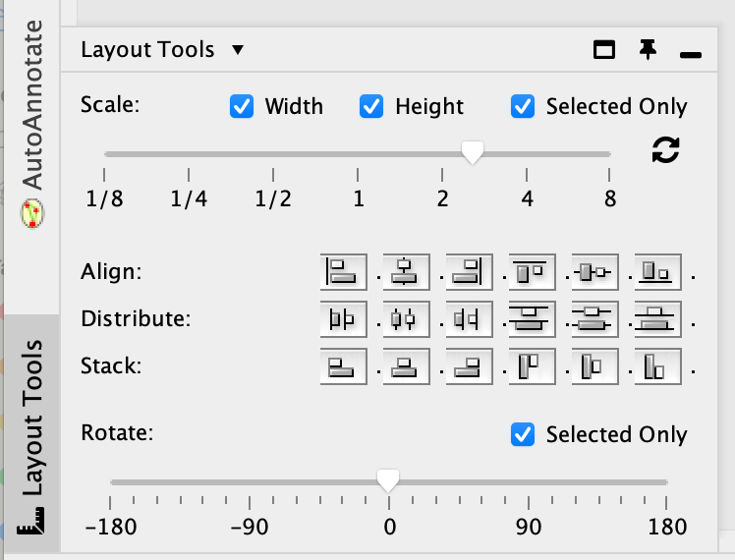
Task: Stack nodes horizontally, bottom-aligned
Action: point(657,366)
